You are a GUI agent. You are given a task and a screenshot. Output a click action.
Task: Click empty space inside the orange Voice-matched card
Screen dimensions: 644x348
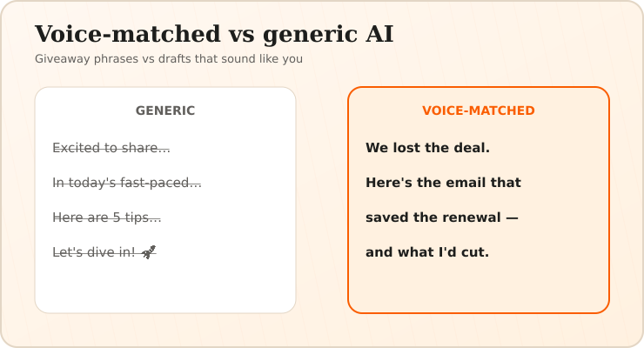(479, 287)
